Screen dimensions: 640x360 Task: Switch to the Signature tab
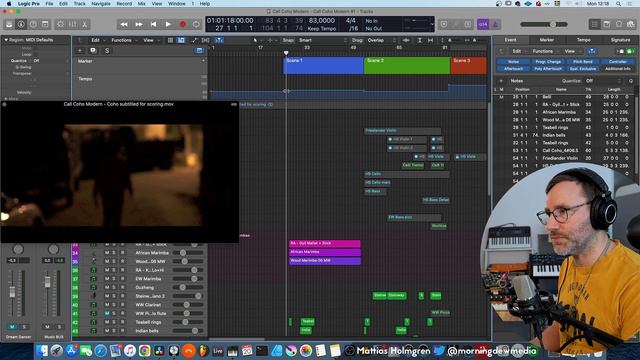(620, 40)
